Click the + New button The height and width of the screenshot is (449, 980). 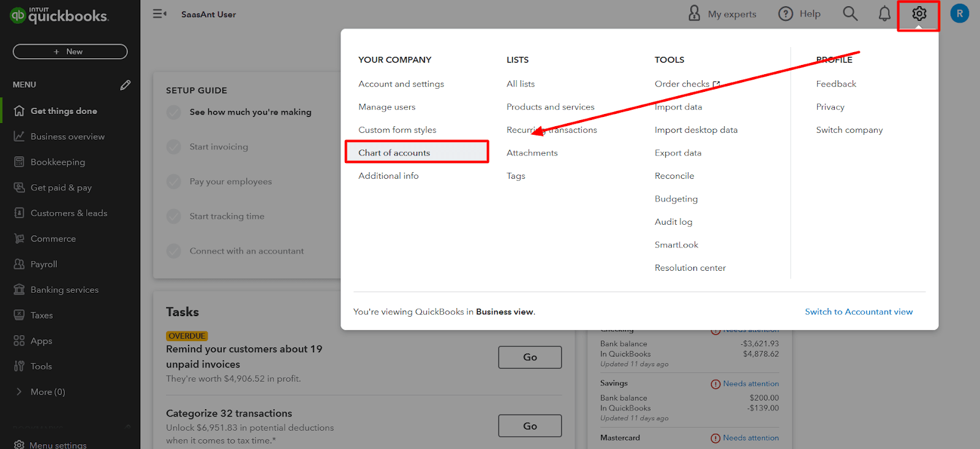click(70, 51)
